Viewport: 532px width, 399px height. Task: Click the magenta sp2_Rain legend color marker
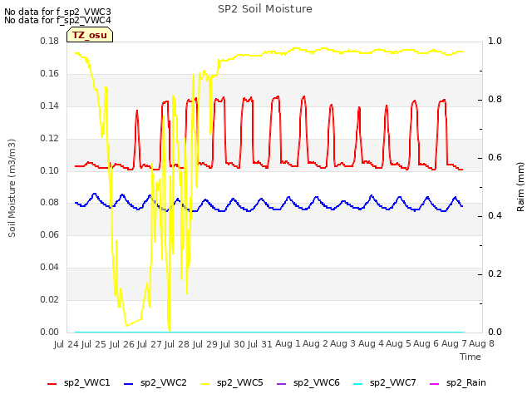pyautogui.click(x=434, y=384)
